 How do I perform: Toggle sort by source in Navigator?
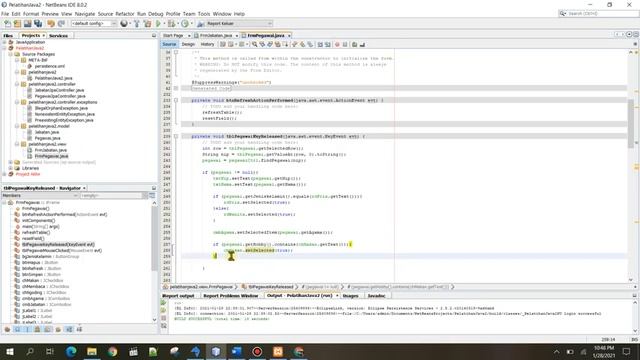click(79, 329)
